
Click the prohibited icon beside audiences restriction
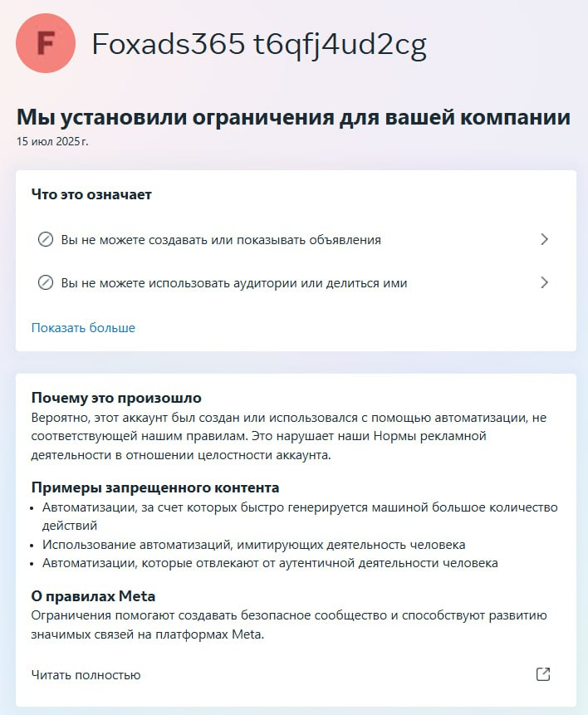click(x=45, y=282)
